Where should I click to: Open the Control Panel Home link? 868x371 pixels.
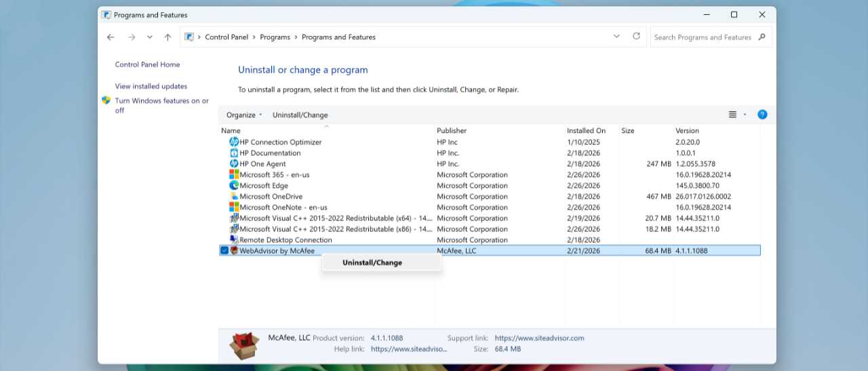tap(147, 65)
